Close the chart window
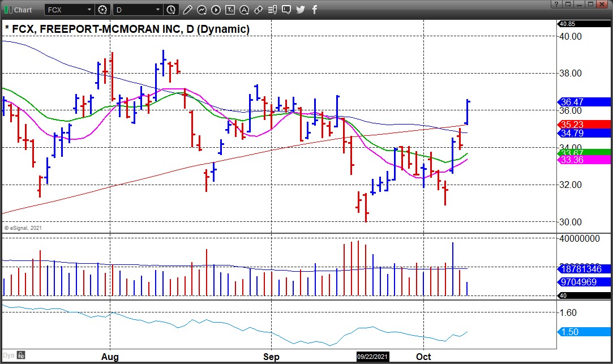The height and width of the screenshot is (364, 613). [602, 5]
